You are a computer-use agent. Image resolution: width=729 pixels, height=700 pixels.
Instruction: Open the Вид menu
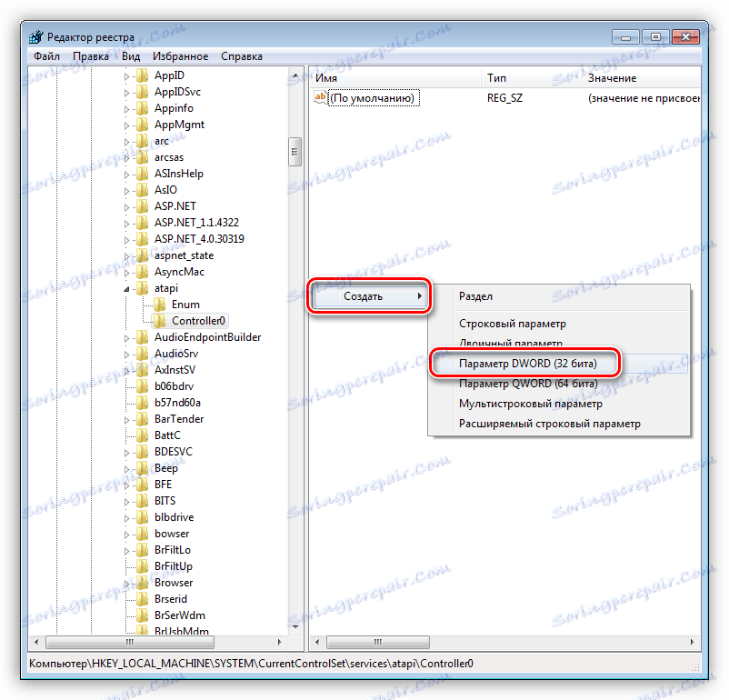[131, 56]
